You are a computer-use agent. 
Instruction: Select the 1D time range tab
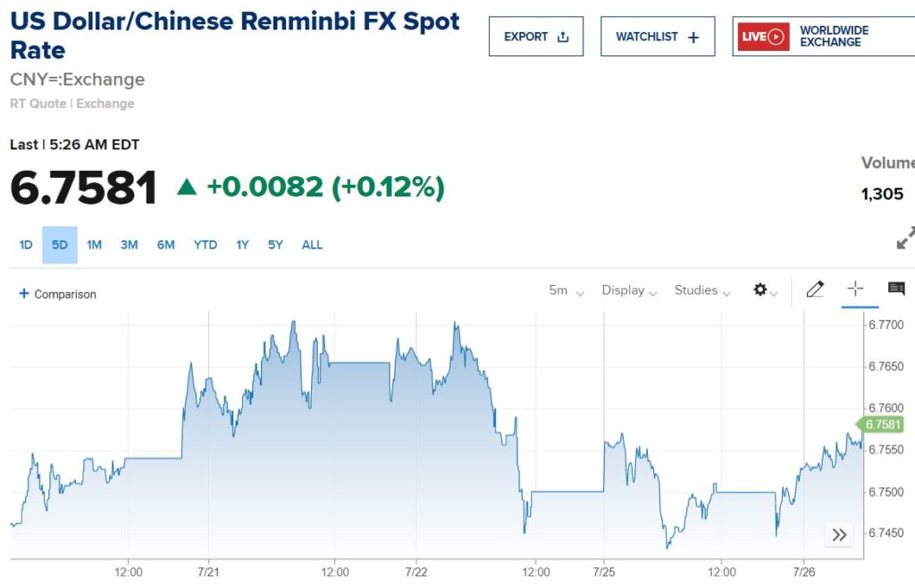coord(26,245)
